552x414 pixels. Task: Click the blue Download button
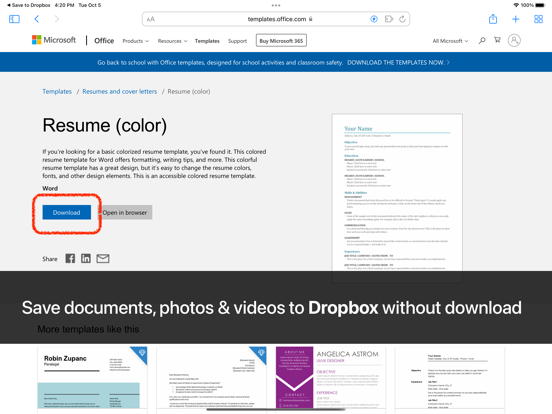pyautogui.click(x=67, y=212)
